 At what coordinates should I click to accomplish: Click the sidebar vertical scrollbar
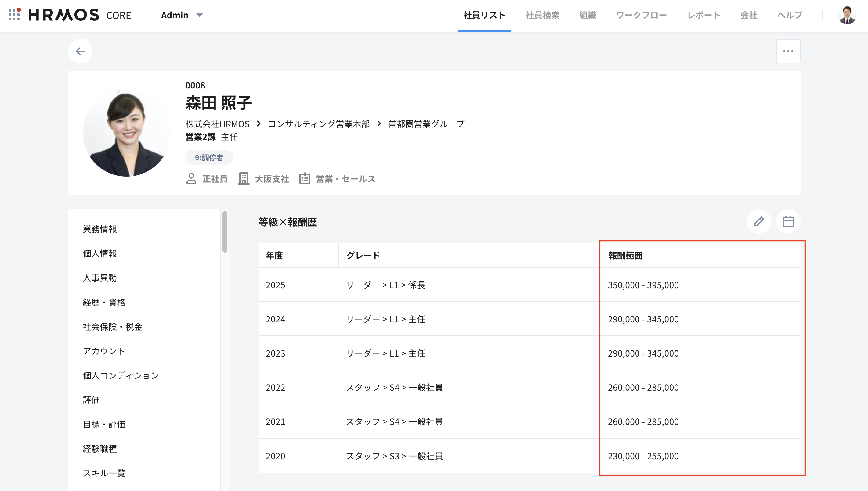click(225, 232)
